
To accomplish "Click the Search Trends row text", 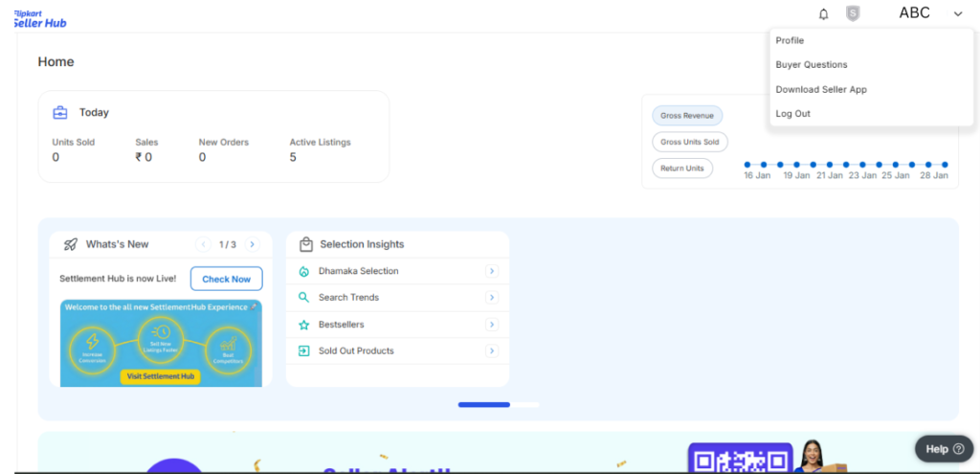I will (x=348, y=298).
